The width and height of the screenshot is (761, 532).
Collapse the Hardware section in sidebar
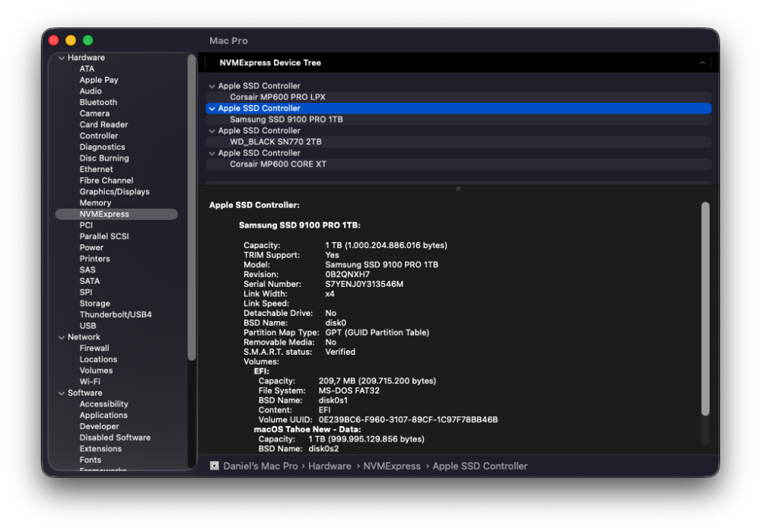[62, 58]
